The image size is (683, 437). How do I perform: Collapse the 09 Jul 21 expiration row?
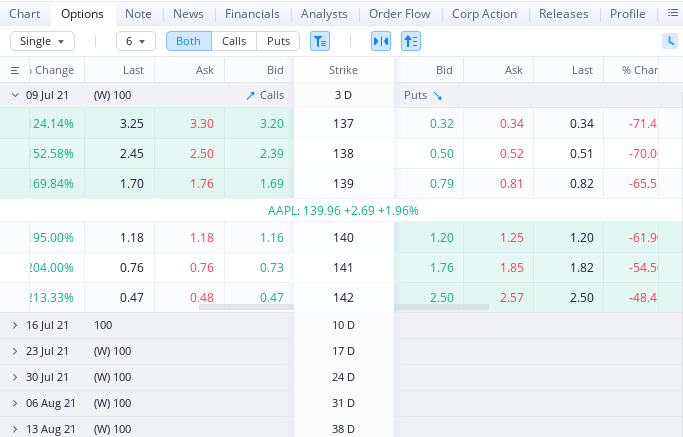click(x=15, y=95)
